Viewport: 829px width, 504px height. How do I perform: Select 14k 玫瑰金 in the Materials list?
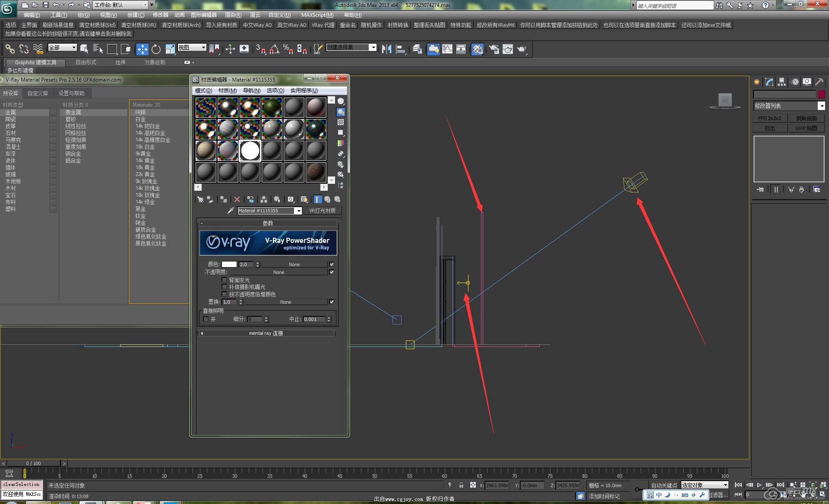coord(148,188)
